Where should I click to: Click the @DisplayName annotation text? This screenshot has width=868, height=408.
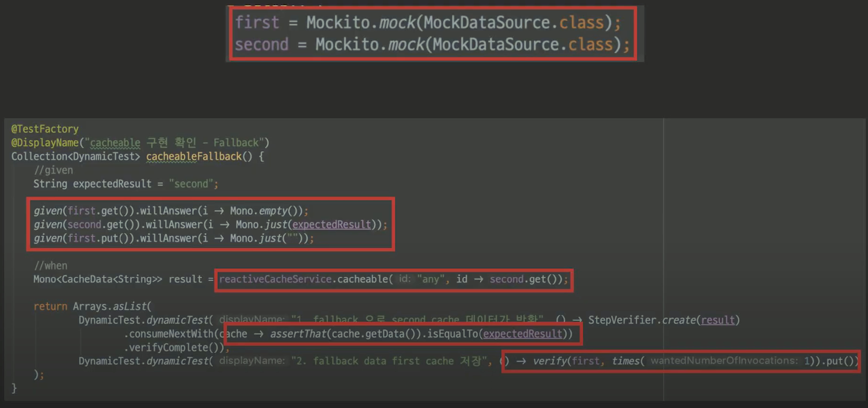pos(45,143)
